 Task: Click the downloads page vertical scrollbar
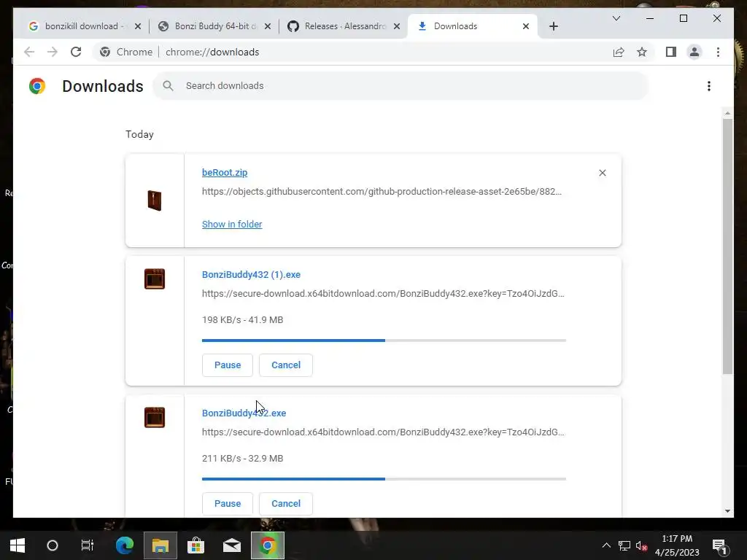727,246
